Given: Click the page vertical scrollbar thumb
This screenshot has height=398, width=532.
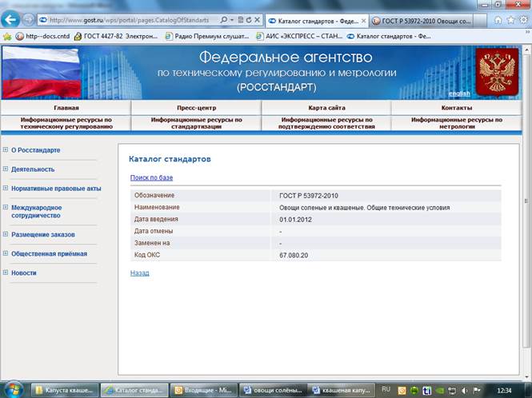Looking at the screenshot, I should pos(526,201).
